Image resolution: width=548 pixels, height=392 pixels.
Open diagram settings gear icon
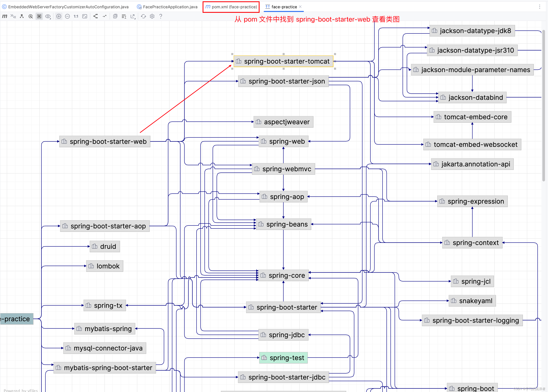pyautogui.click(x=152, y=16)
